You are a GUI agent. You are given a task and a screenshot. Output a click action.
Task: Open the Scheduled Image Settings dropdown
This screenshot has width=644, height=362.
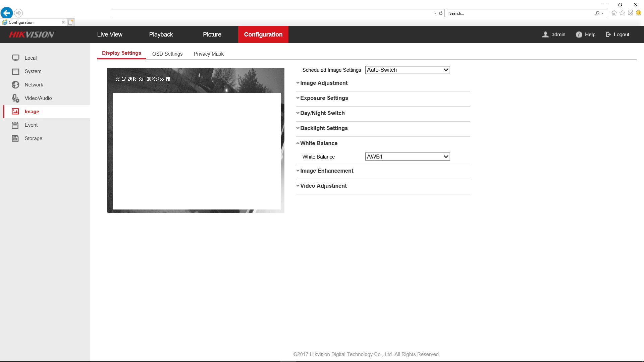point(407,70)
